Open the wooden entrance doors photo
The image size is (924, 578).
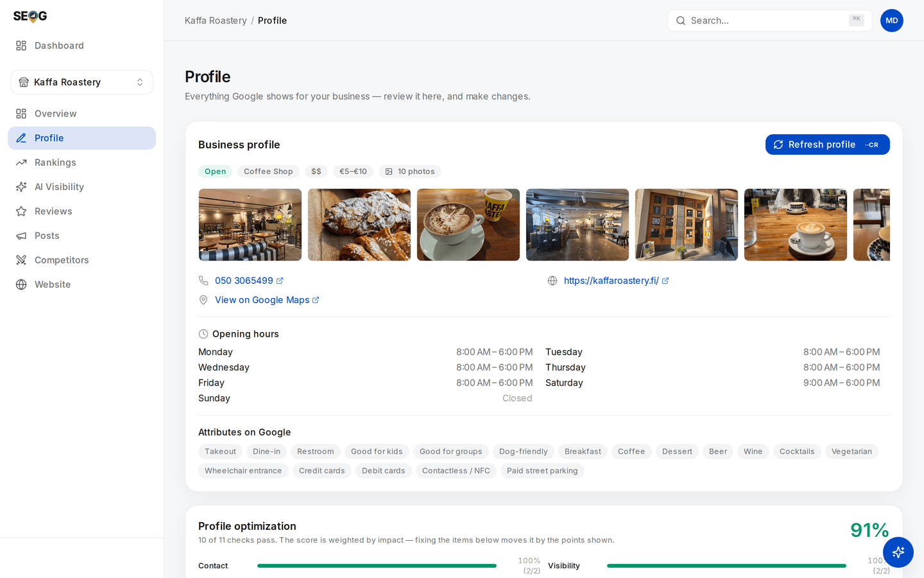(687, 225)
